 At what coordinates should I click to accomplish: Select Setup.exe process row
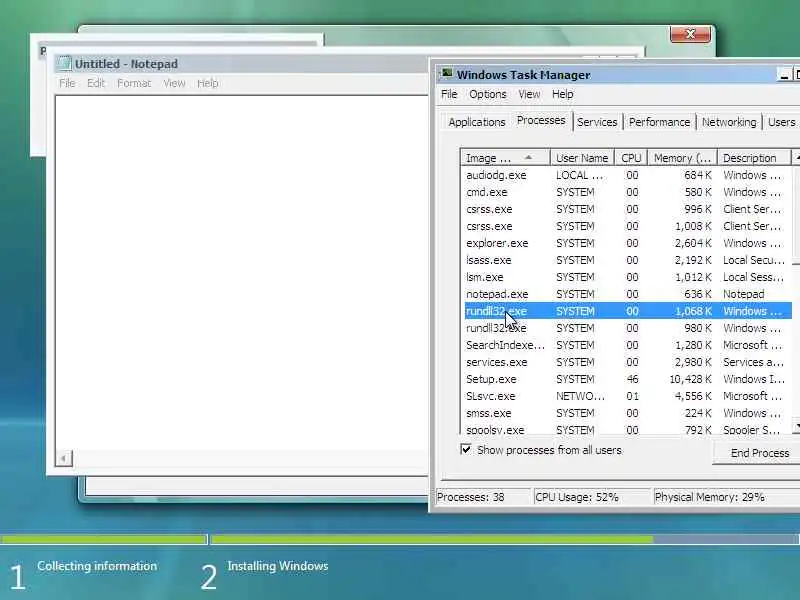tap(628, 379)
